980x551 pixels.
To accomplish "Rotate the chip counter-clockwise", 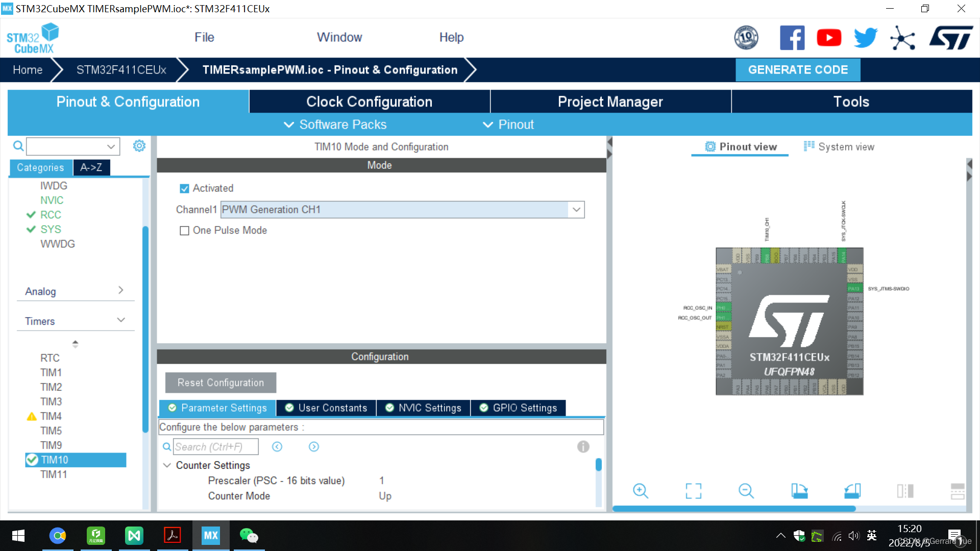I will point(852,491).
